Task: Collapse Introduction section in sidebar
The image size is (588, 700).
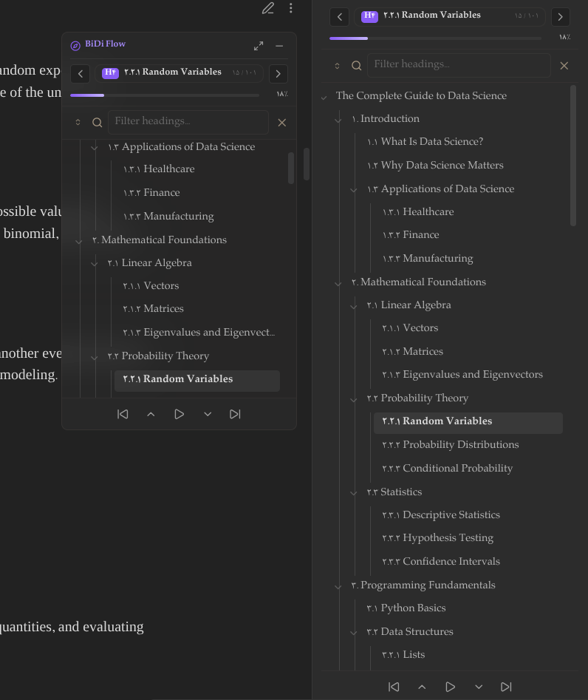Action: pyautogui.click(x=338, y=120)
